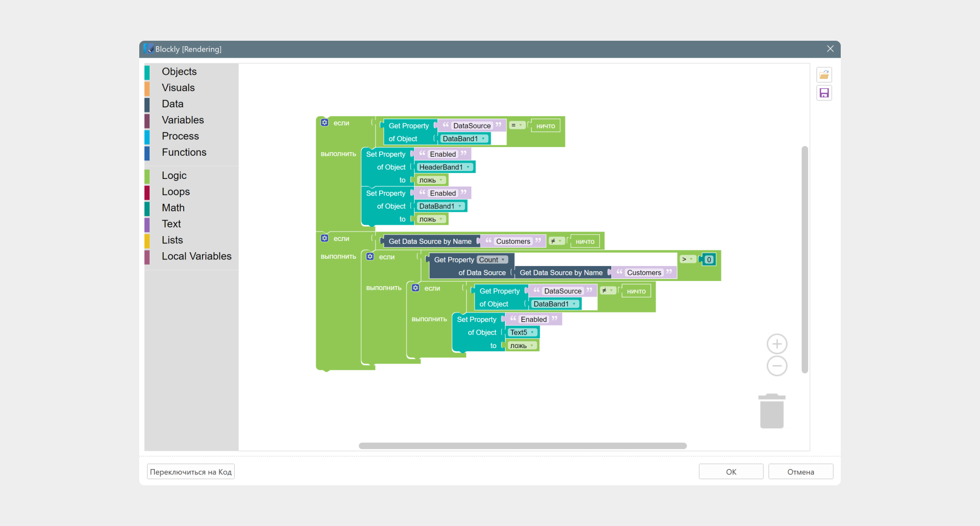Open settings gear on the first если block
Image resolution: width=980 pixels, height=526 pixels.
tap(324, 123)
